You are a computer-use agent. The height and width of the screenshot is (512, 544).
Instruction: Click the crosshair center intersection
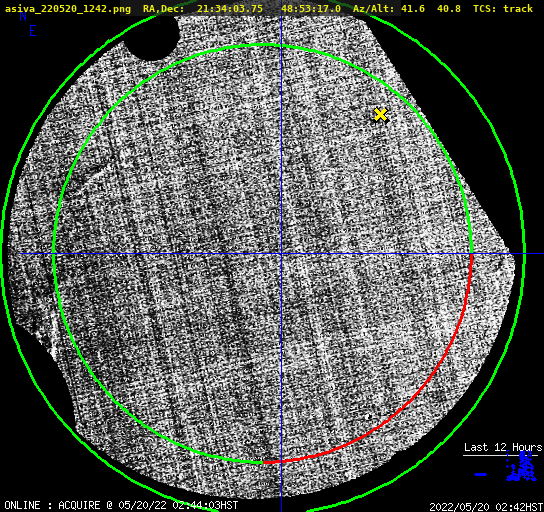click(281, 254)
